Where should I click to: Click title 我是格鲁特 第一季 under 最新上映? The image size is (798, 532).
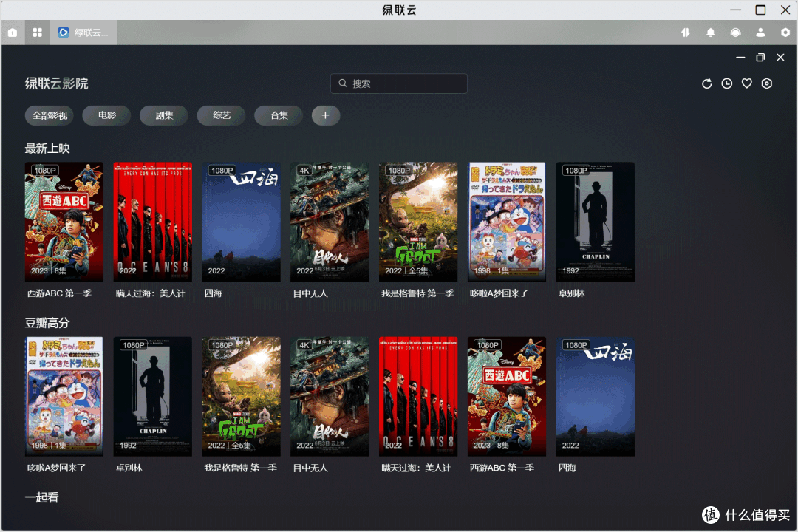(x=417, y=293)
